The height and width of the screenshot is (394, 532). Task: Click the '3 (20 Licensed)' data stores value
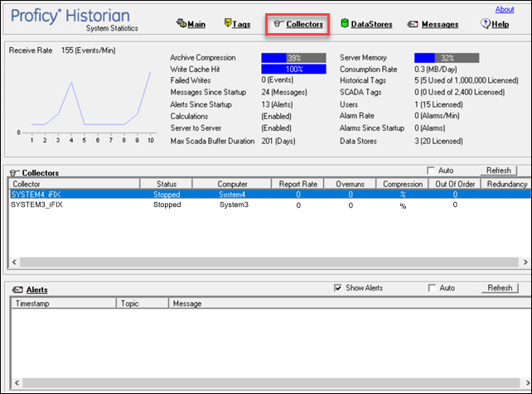point(438,142)
